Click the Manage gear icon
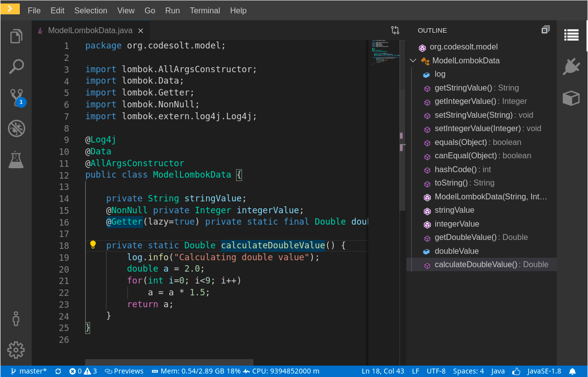This screenshot has height=377, width=588. point(16,350)
